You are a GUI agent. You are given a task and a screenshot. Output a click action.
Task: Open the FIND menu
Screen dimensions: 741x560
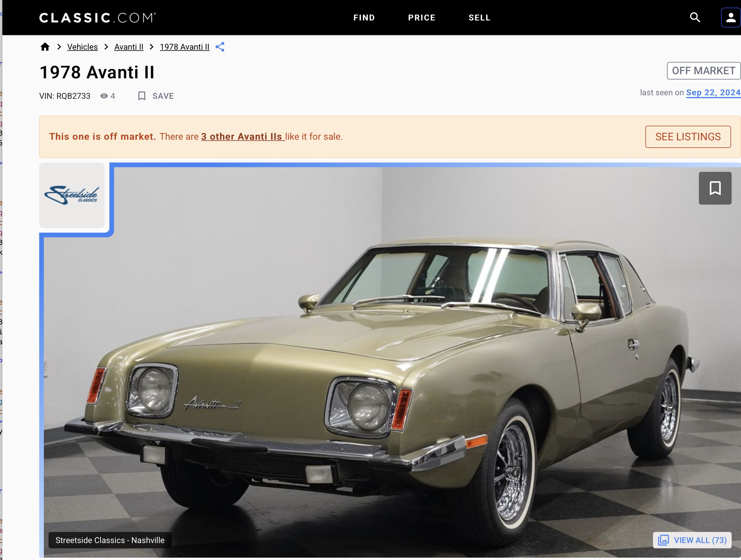(364, 18)
